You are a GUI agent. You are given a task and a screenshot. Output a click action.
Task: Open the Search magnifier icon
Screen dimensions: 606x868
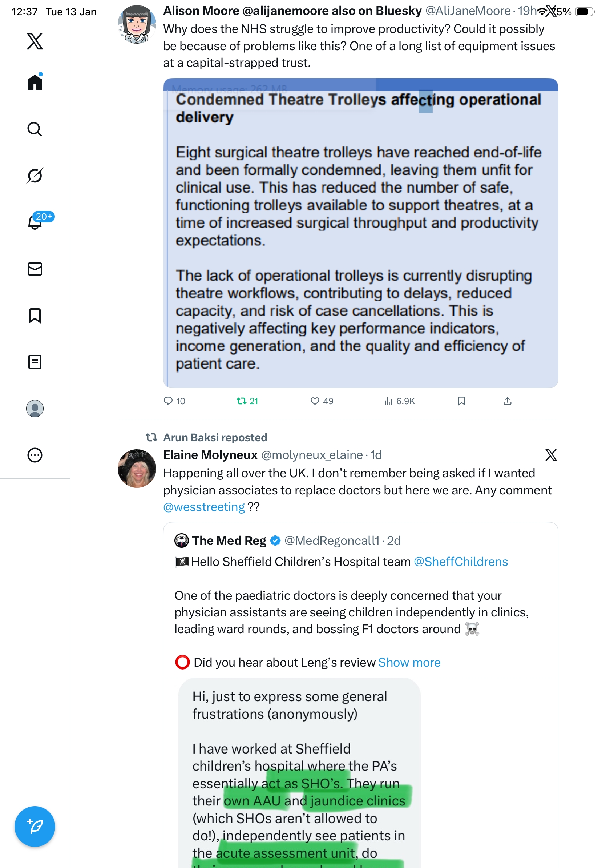[x=35, y=129]
